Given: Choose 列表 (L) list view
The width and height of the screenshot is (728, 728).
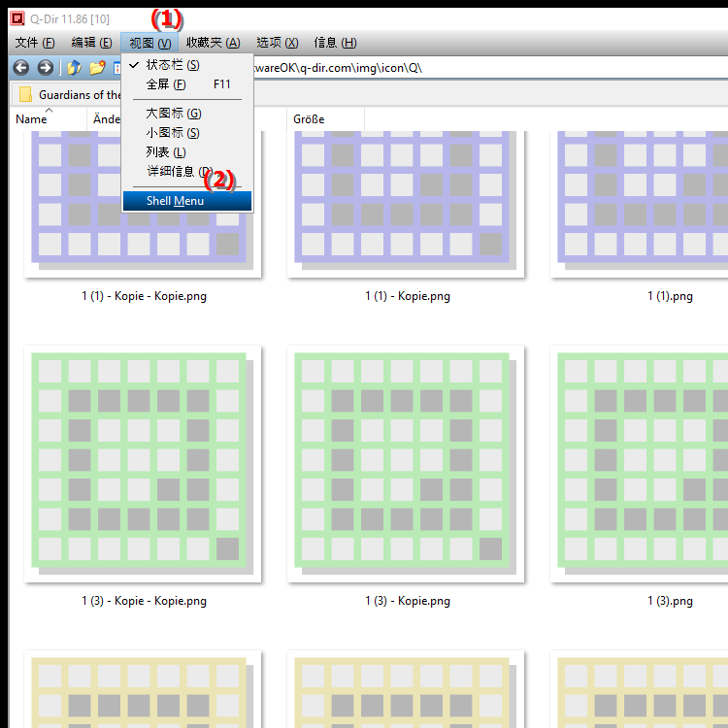Looking at the screenshot, I should point(166,152).
